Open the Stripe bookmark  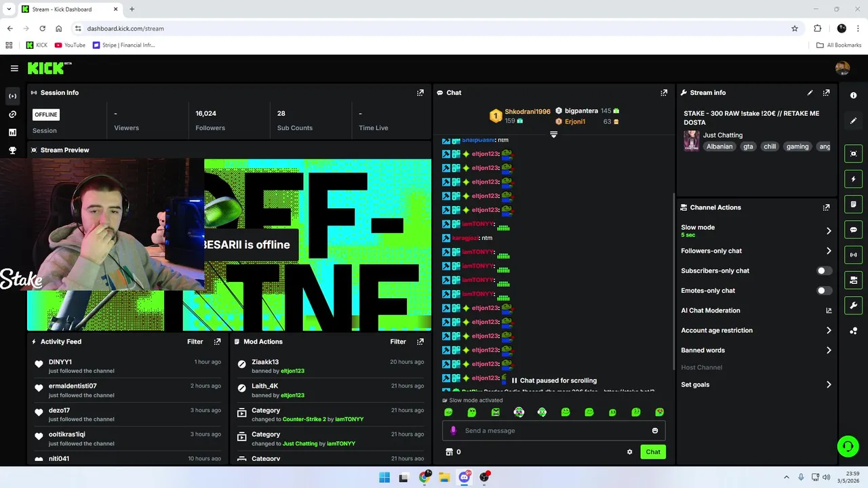(x=123, y=45)
